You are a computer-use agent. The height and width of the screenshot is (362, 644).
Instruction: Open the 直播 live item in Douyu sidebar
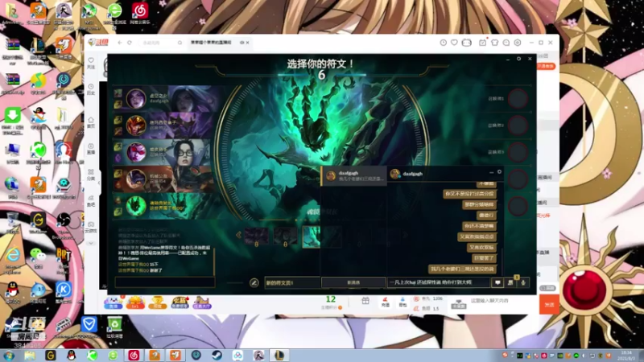pyautogui.click(x=91, y=149)
